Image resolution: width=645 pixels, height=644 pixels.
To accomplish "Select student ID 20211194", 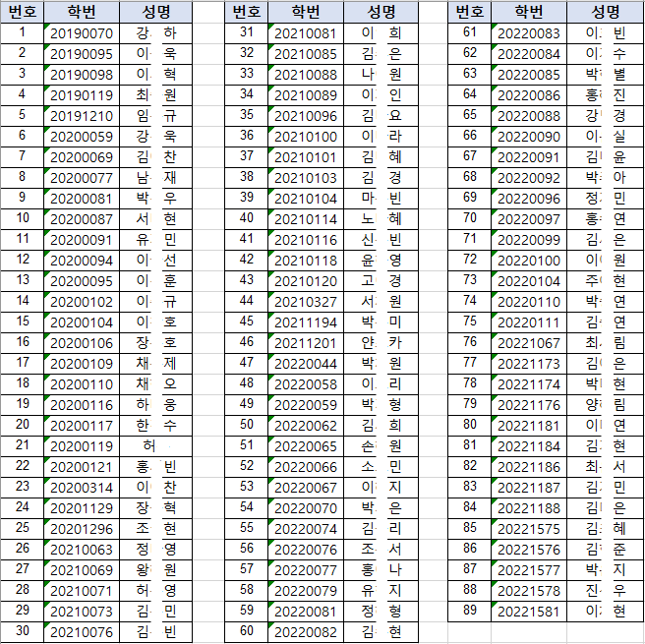I will click(x=306, y=322).
